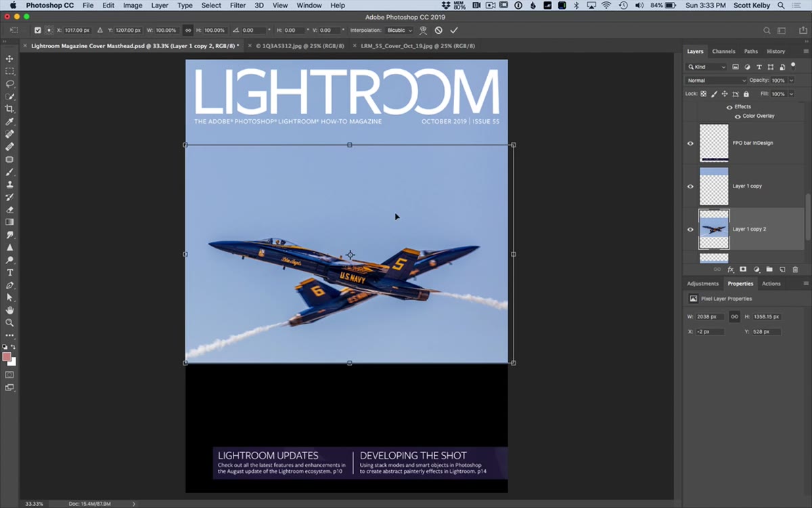Select the Path Selection tool
The width and height of the screenshot is (812, 508).
pos(9,297)
